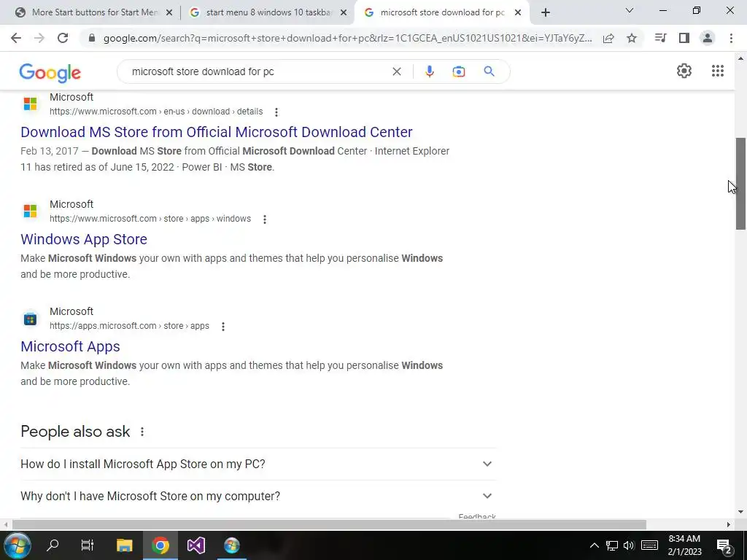Viewport: 747px width, 560px height.
Task: Open the Microsoft Apps result link
Action: [70, 346]
